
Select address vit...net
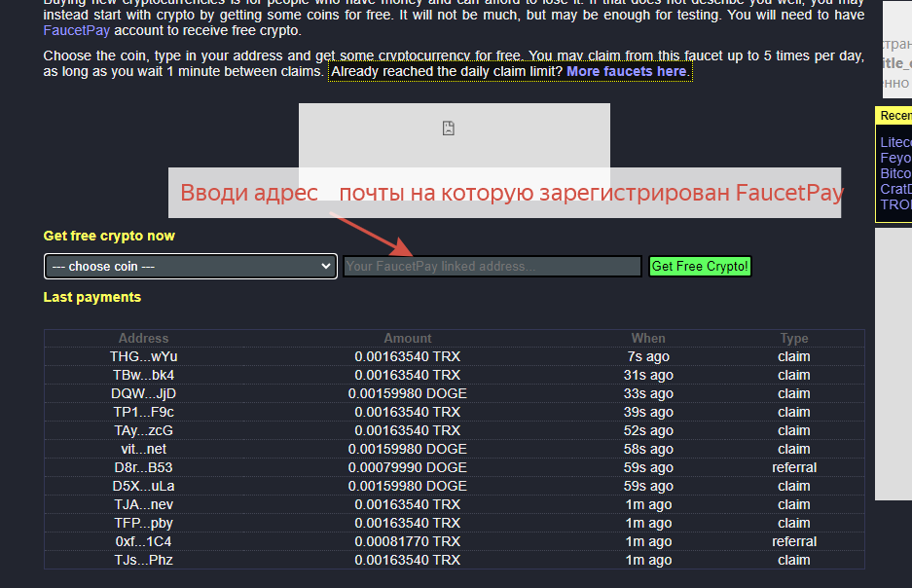(144, 450)
